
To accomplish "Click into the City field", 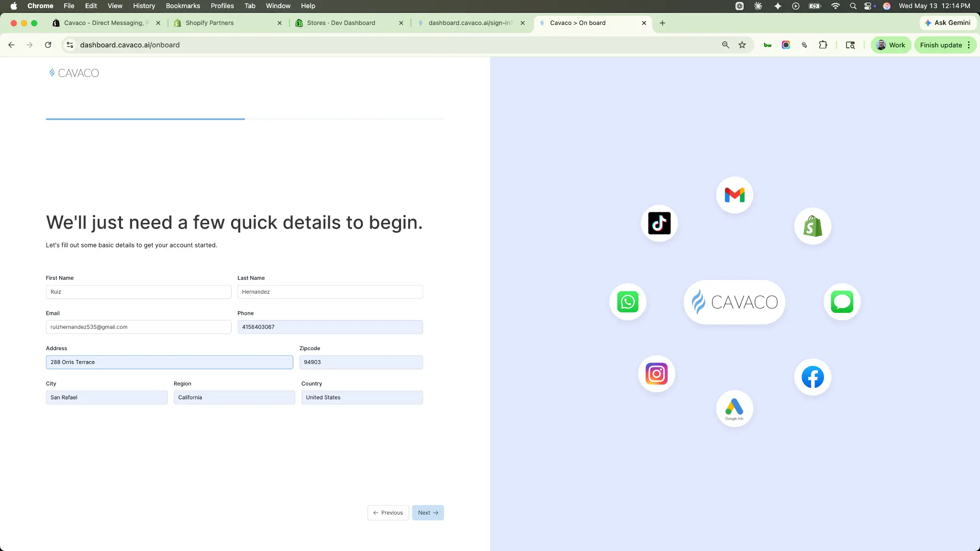I will 107,397.
